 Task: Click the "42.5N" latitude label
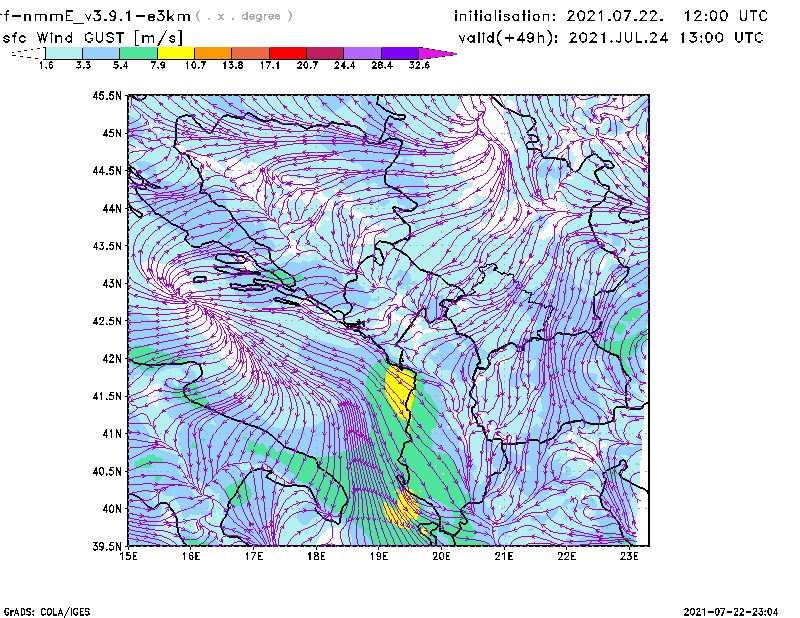[107, 321]
